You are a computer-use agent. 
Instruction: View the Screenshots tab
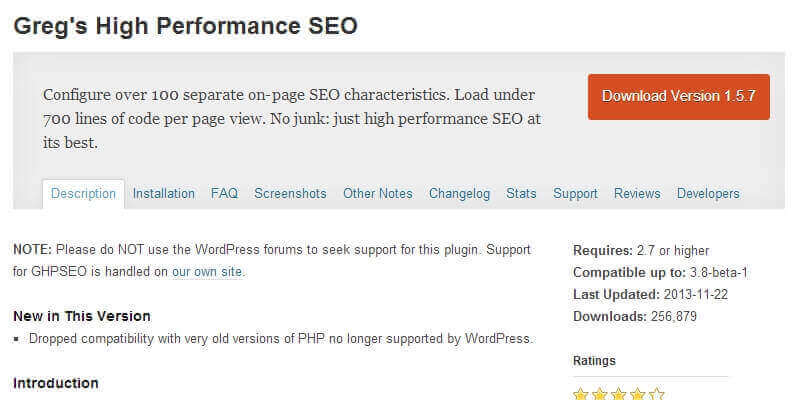click(290, 194)
